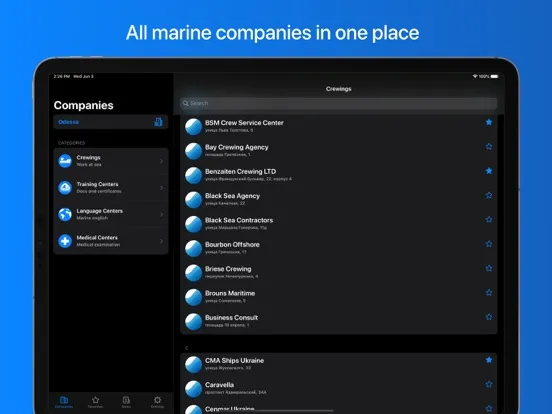Select 'Brouns Maritime' name text
Viewport: 552px width, 414px height.
[230, 293]
